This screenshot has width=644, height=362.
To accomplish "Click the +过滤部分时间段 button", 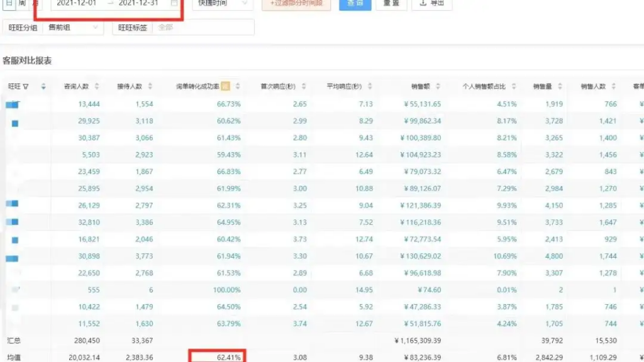I will (296, 4).
